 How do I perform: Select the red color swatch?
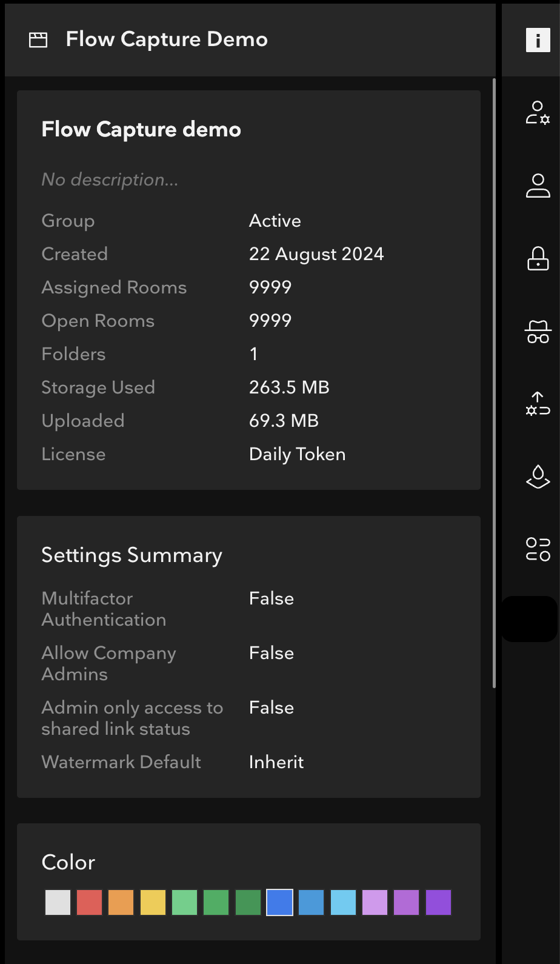pos(90,902)
